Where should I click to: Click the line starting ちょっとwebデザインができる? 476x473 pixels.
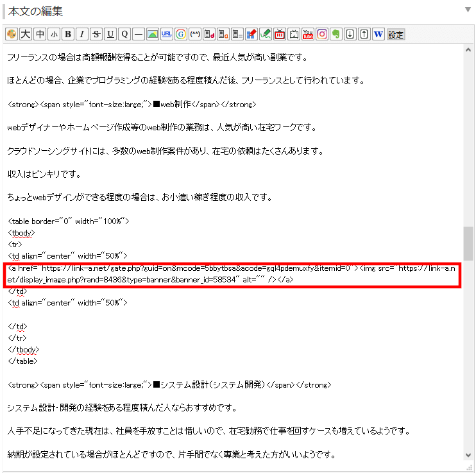[140, 198]
